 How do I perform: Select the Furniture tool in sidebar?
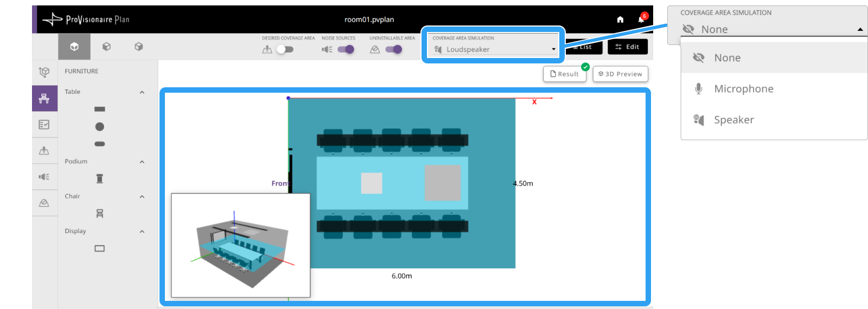tap(44, 98)
